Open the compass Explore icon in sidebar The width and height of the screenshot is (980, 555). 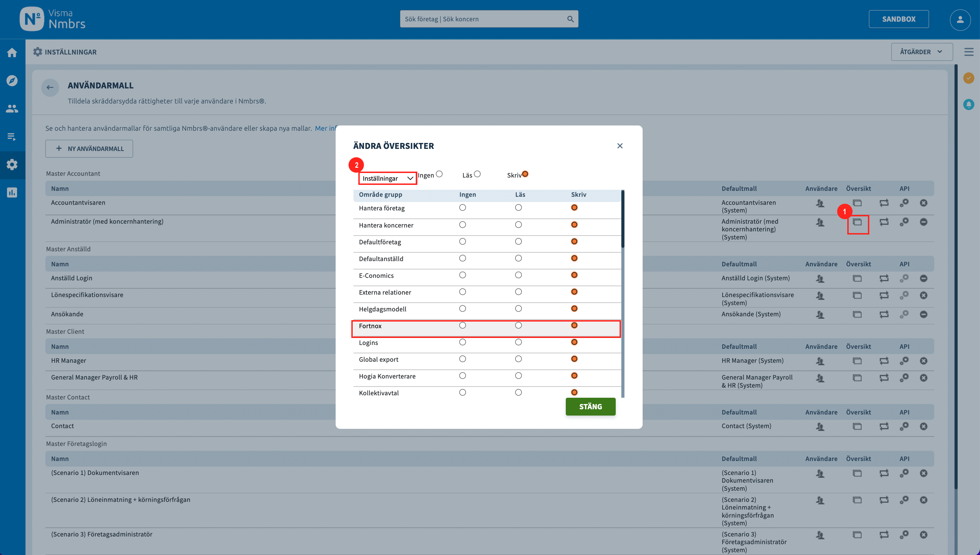click(12, 80)
